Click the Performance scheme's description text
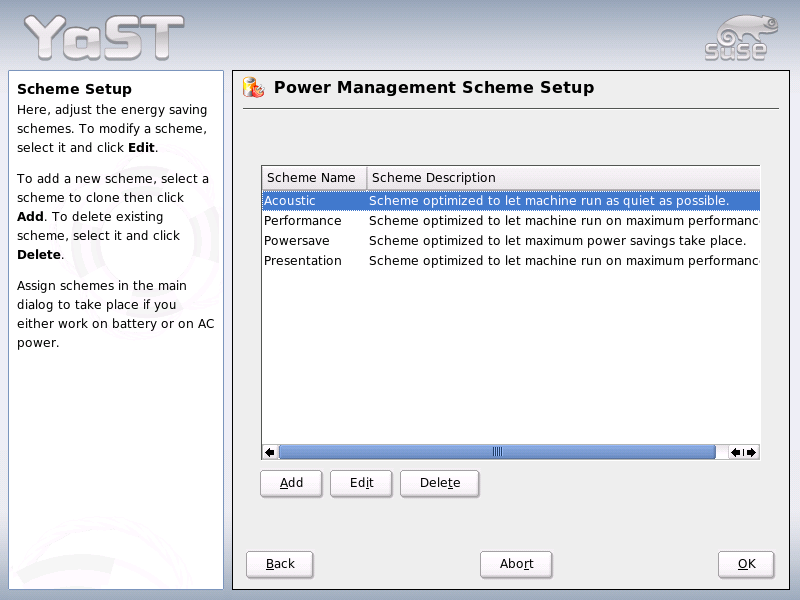Viewport: 800px width, 600px height. click(564, 220)
